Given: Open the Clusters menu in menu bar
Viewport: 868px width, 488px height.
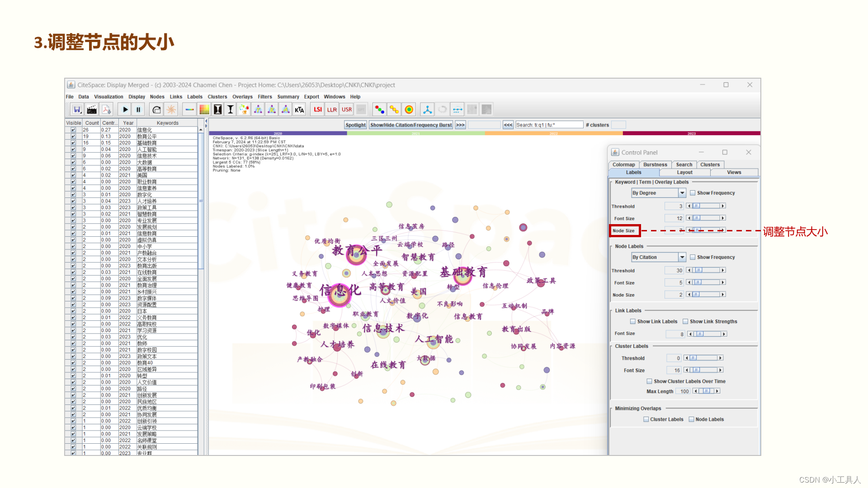Looking at the screenshot, I should coord(217,97).
